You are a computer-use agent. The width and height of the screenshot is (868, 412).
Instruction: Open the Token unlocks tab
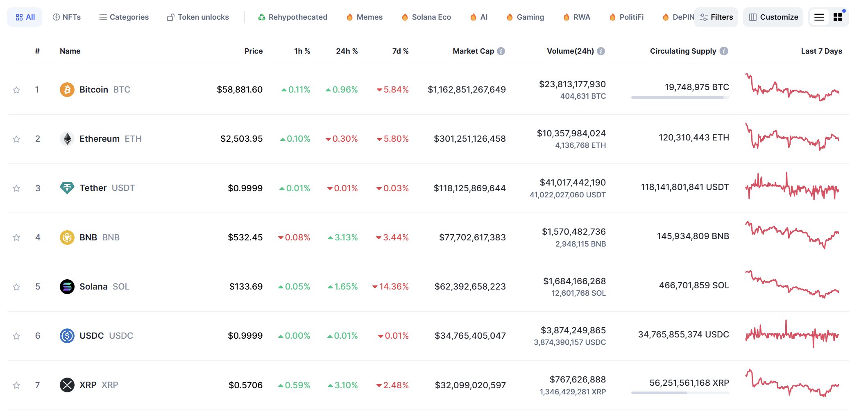coord(198,17)
